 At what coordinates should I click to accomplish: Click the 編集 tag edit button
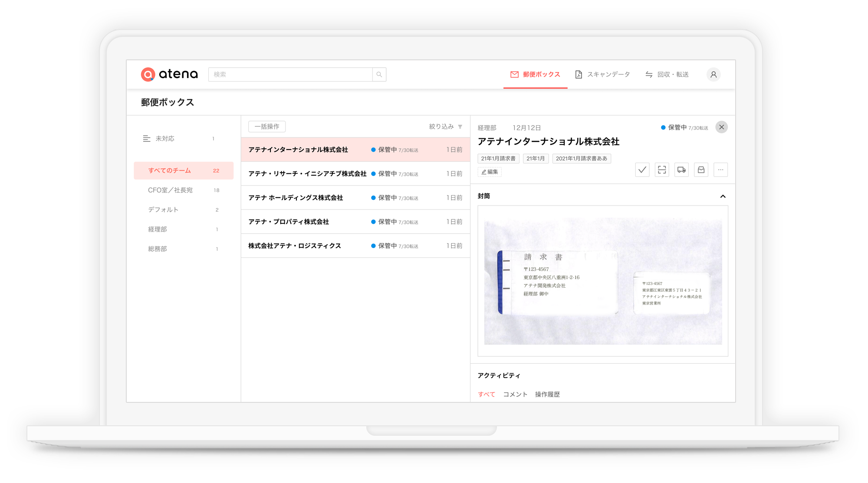point(490,172)
